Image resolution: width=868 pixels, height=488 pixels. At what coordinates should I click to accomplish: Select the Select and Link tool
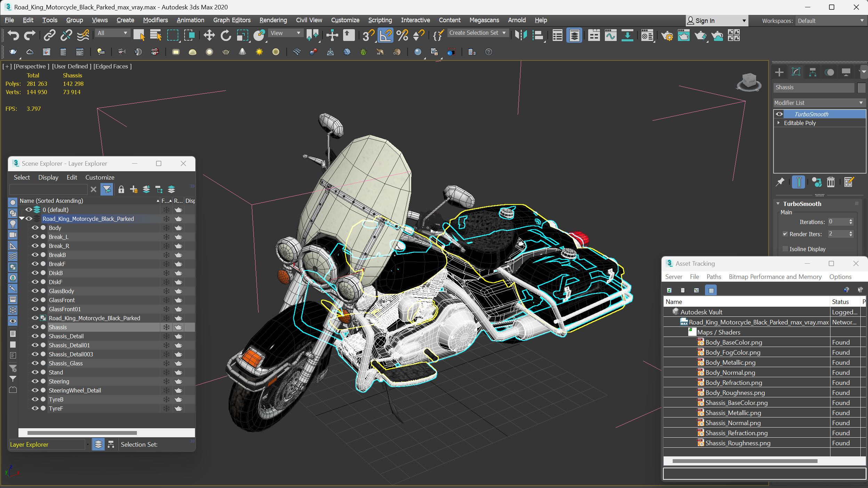point(49,35)
